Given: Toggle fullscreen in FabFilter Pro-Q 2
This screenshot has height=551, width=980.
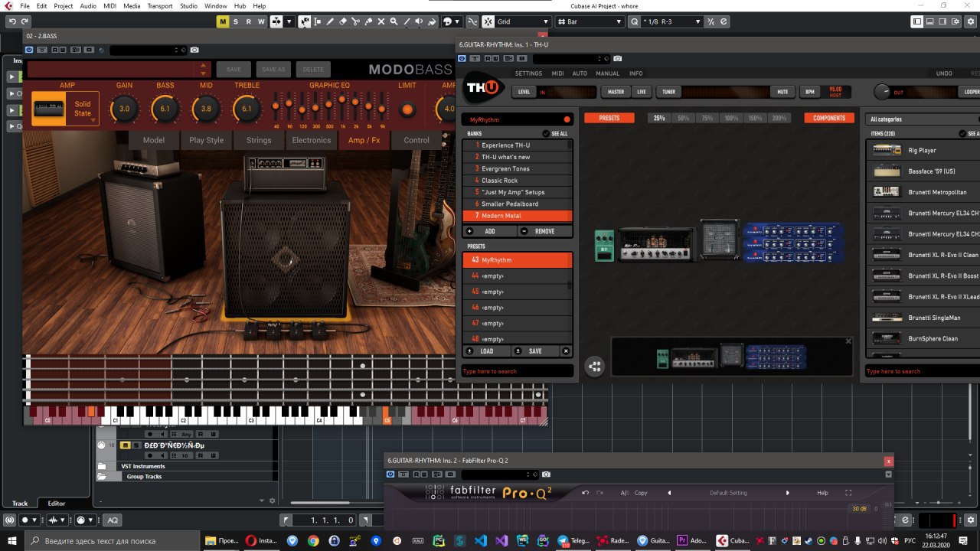Looking at the screenshot, I should click(x=848, y=493).
